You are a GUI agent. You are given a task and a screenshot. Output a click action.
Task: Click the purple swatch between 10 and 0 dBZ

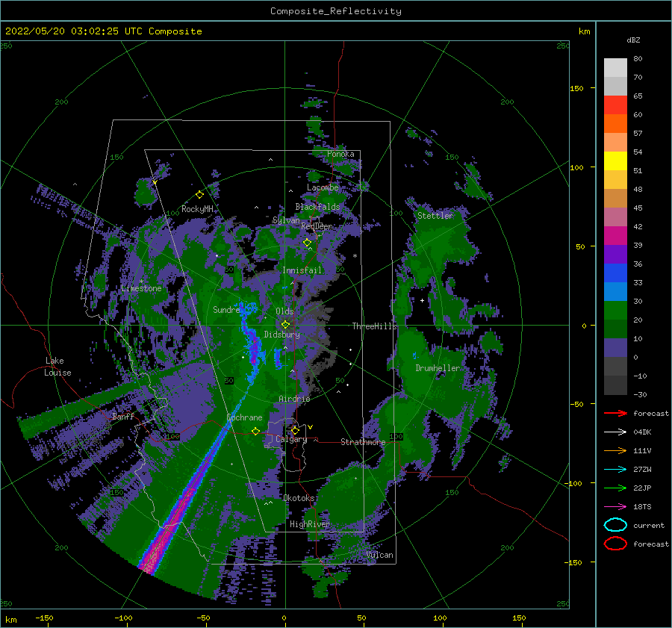tap(615, 348)
